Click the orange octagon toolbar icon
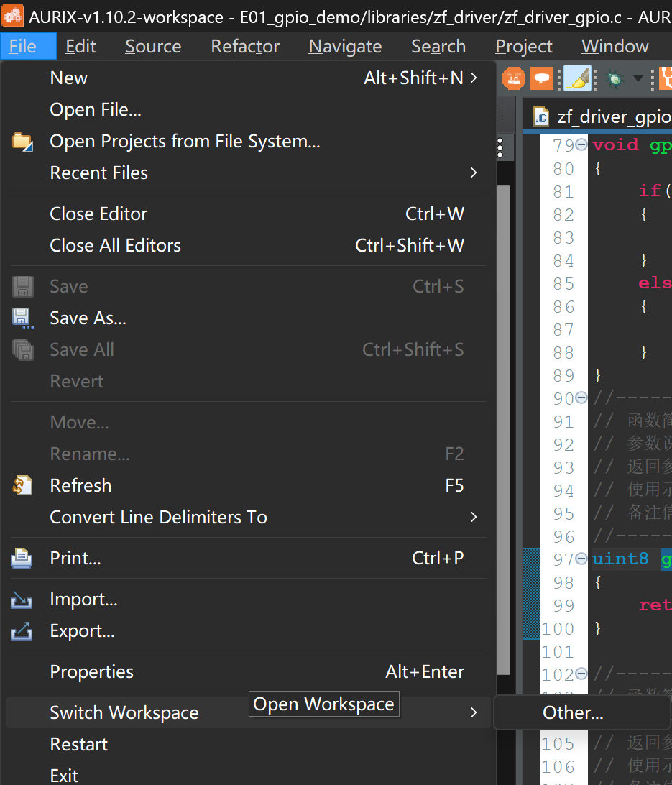The image size is (672, 785). [x=513, y=78]
